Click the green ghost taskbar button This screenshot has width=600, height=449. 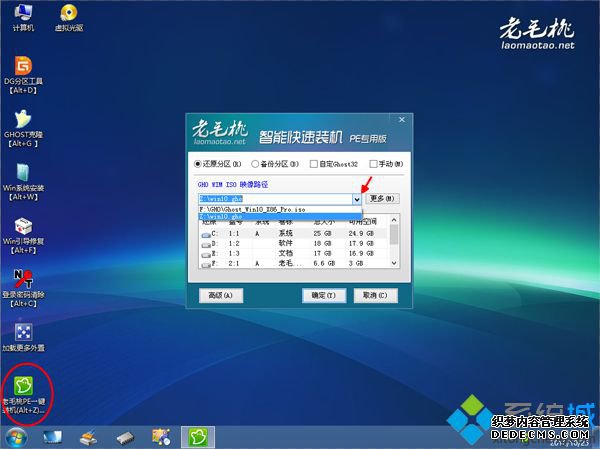coord(198,437)
